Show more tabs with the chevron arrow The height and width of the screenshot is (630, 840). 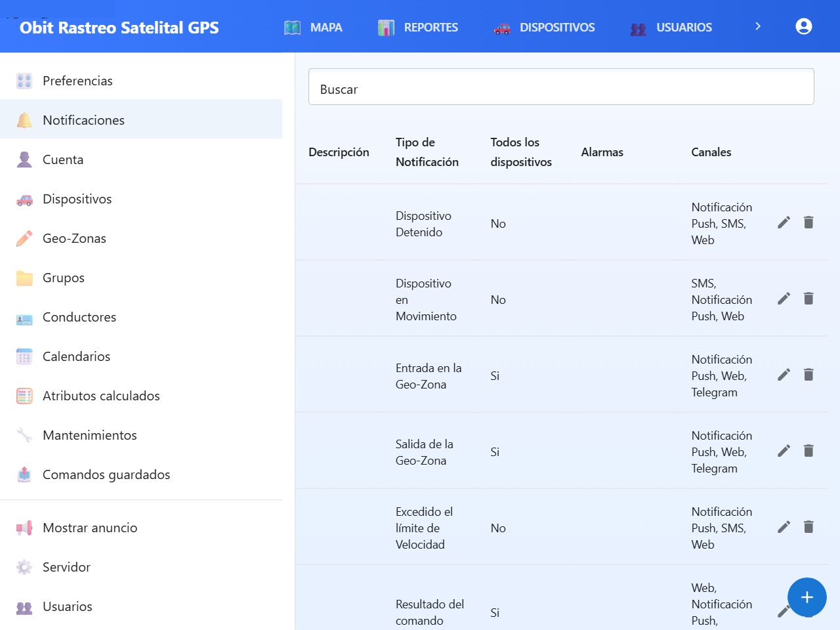(x=758, y=26)
